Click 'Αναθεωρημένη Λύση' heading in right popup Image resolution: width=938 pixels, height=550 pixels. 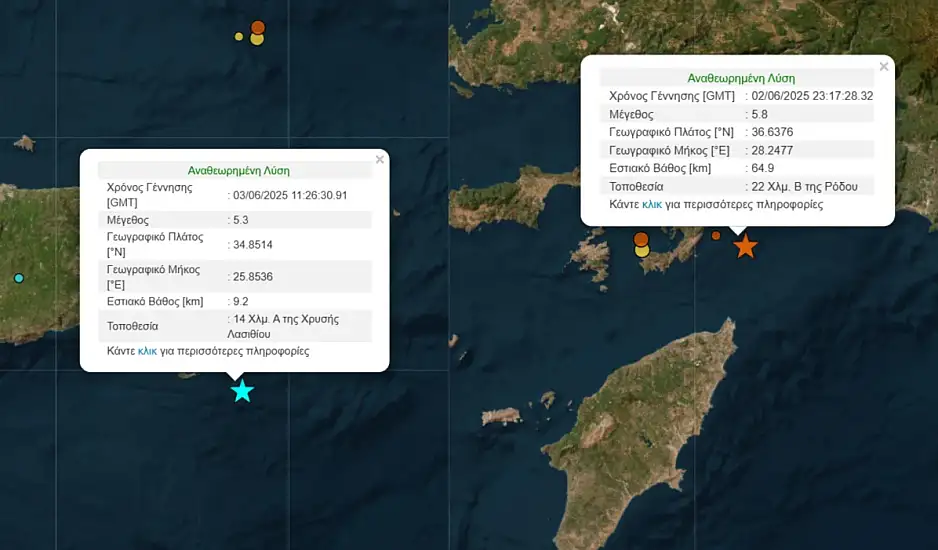coord(741,78)
